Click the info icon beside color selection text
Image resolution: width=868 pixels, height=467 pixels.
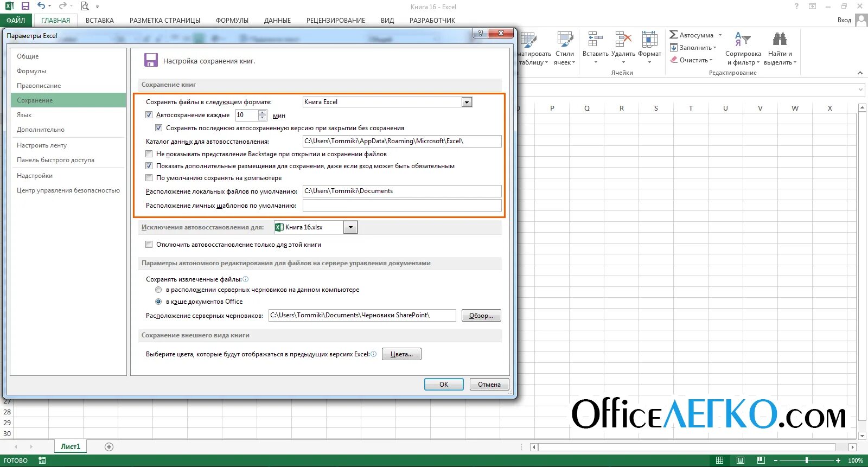[x=374, y=354]
